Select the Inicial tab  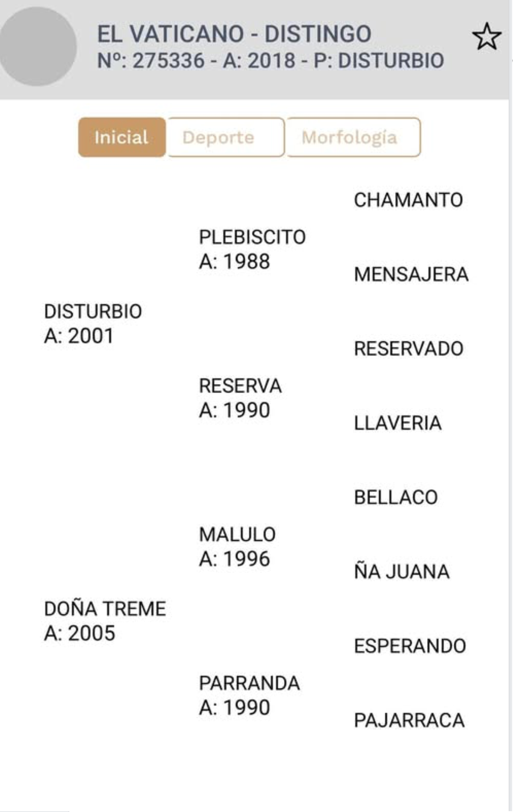(122, 137)
